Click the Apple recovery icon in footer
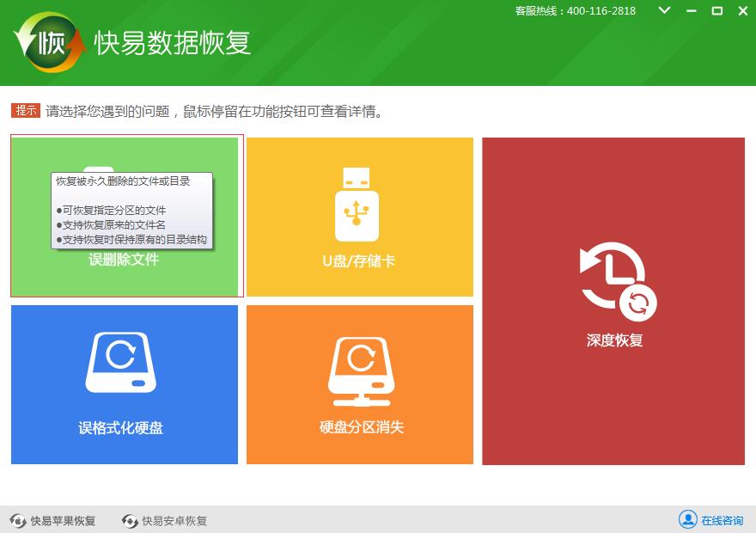Screen dimensions: 756x533 click(18, 521)
